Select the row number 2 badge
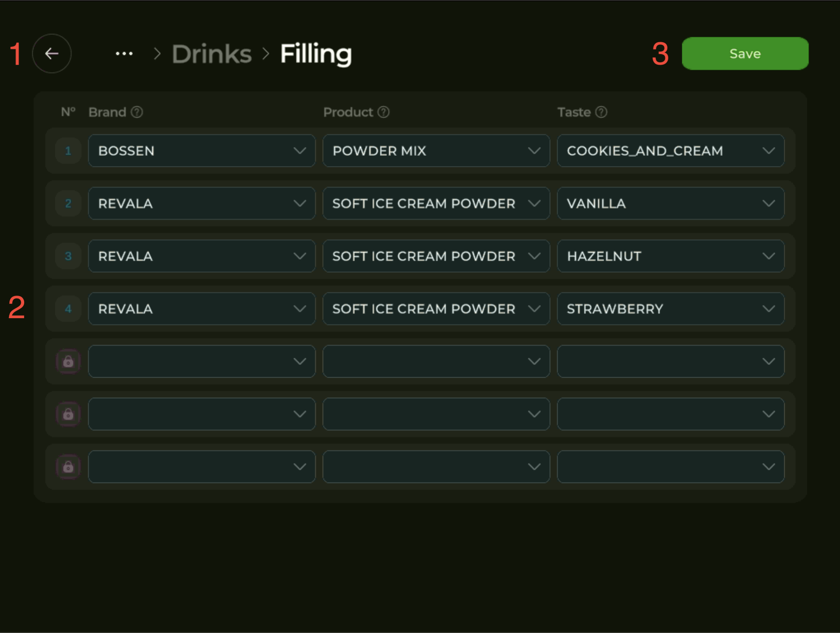Screen dimensions: 840x633 pyautogui.click(x=68, y=203)
